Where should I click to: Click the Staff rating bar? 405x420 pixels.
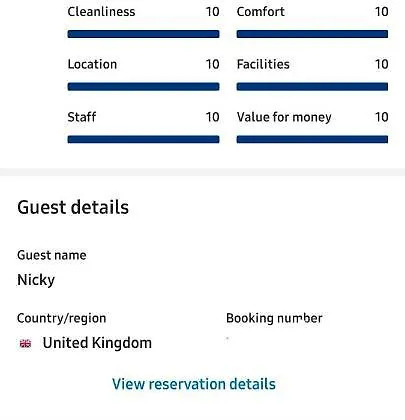pyautogui.click(x=143, y=139)
